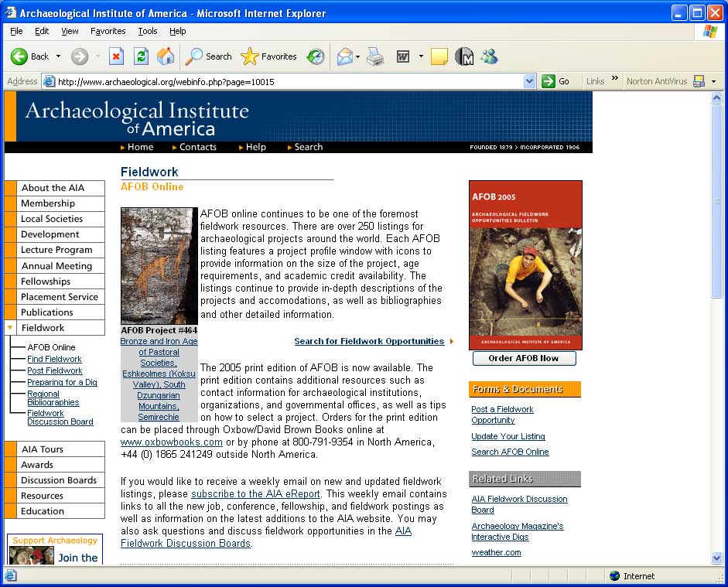Open Post a Fieldwork Opportunity link
The height and width of the screenshot is (587, 728).
[502, 415]
